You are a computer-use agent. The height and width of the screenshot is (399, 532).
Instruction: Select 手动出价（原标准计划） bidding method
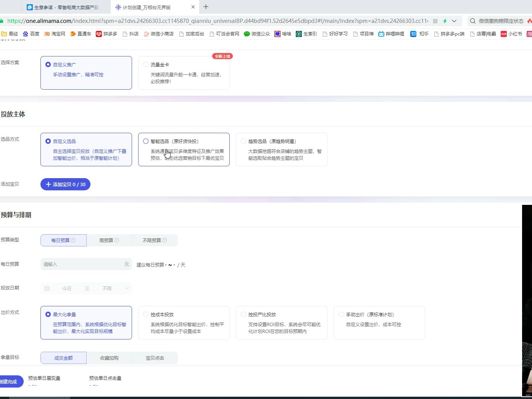pos(379,323)
